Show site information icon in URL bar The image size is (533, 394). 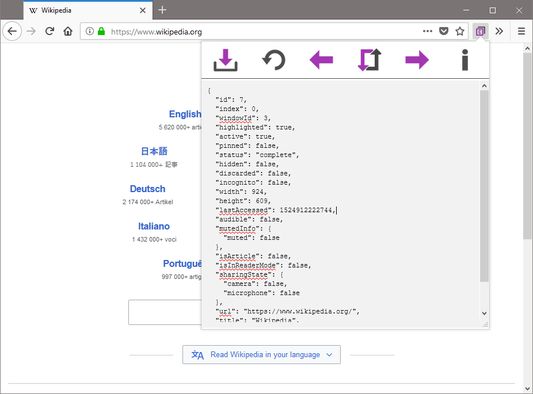click(x=90, y=31)
